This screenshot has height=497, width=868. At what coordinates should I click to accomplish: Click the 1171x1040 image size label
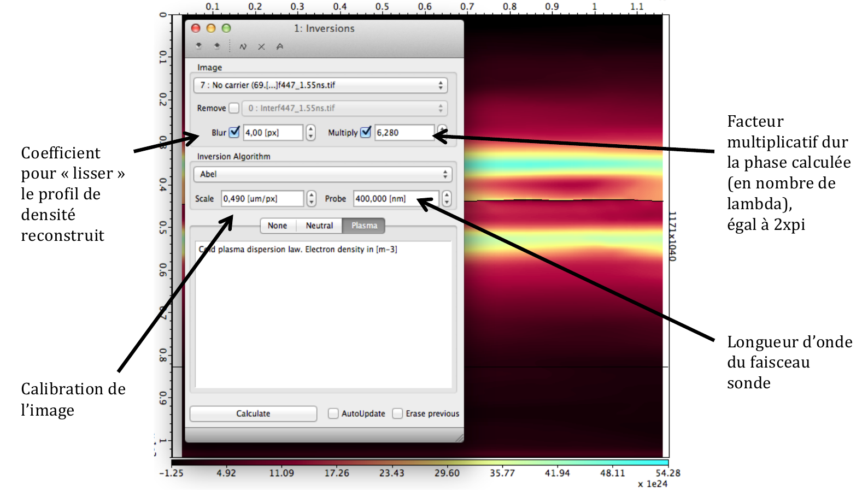672,236
